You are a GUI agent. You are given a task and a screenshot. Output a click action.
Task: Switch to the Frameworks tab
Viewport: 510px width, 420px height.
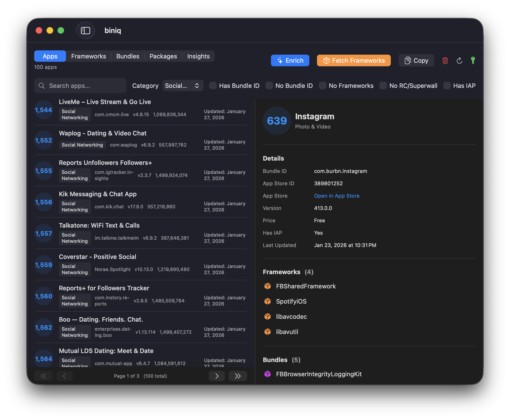(x=89, y=56)
